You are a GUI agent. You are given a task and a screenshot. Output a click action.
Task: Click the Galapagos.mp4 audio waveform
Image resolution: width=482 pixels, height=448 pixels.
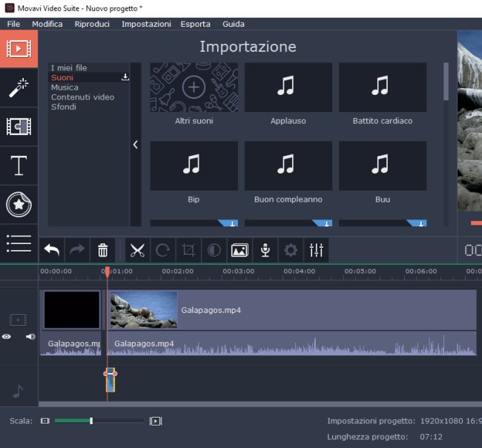point(293,343)
